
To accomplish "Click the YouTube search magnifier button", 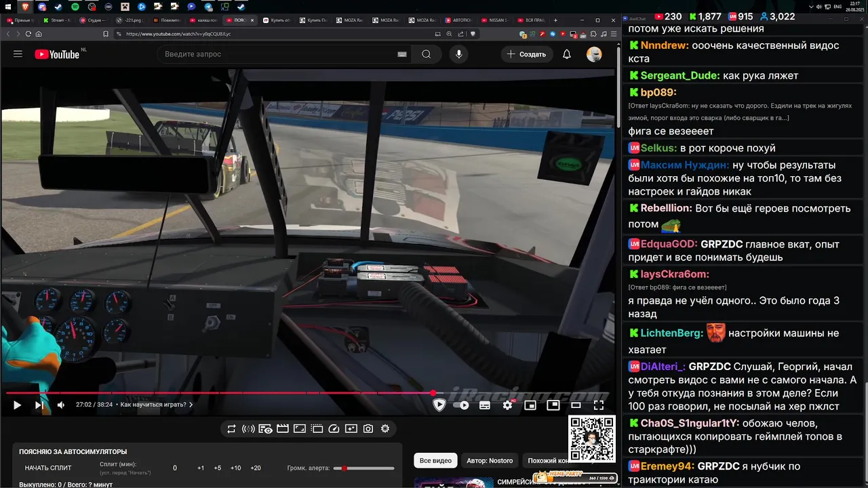I will click(426, 54).
